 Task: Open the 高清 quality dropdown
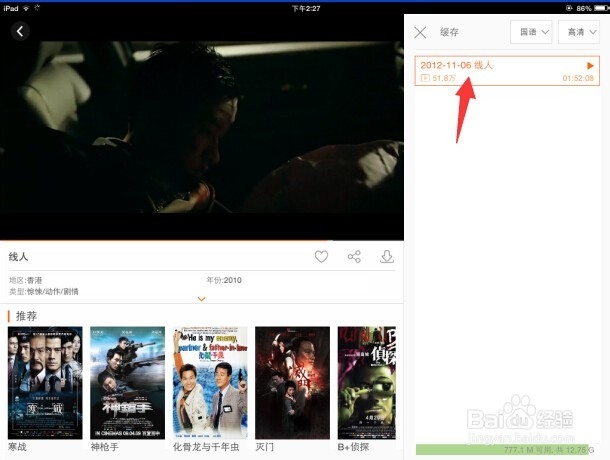point(579,32)
